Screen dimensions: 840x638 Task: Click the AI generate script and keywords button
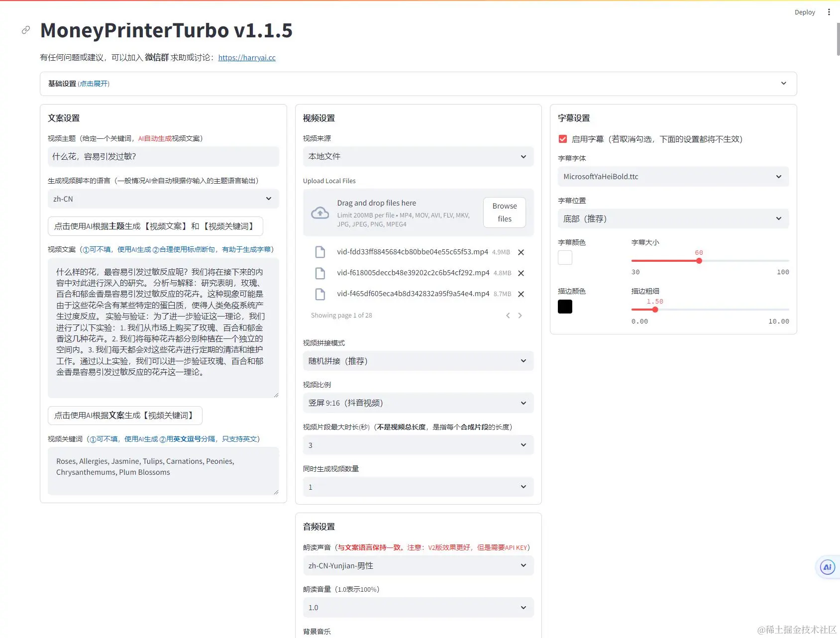click(155, 226)
